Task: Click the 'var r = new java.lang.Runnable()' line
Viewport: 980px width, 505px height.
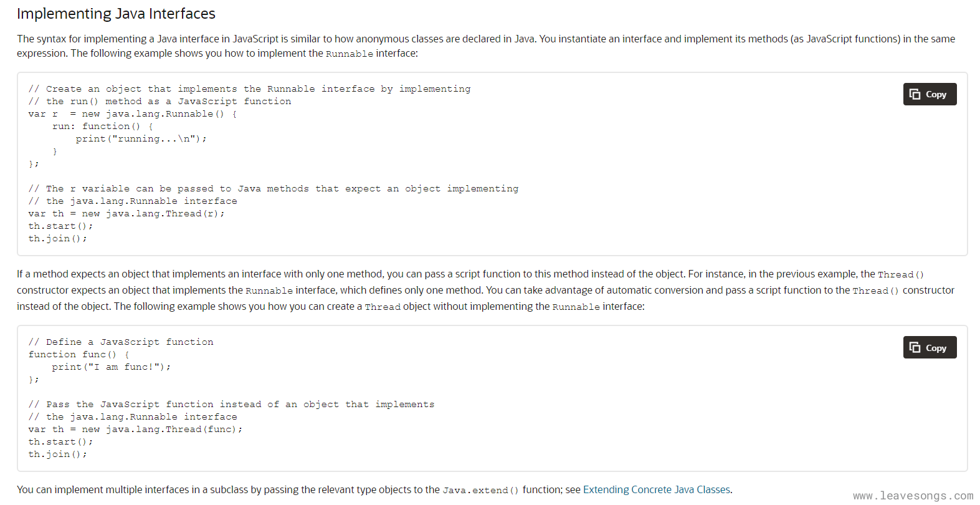Action: (132, 114)
